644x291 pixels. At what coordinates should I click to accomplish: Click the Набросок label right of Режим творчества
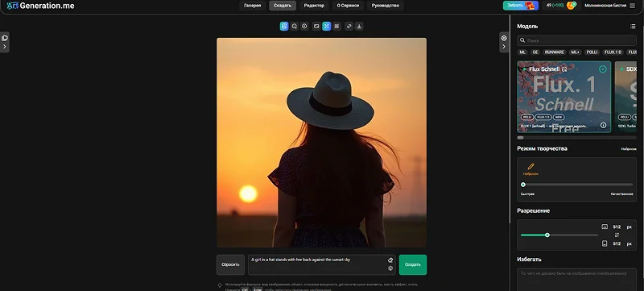pos(629,149)
